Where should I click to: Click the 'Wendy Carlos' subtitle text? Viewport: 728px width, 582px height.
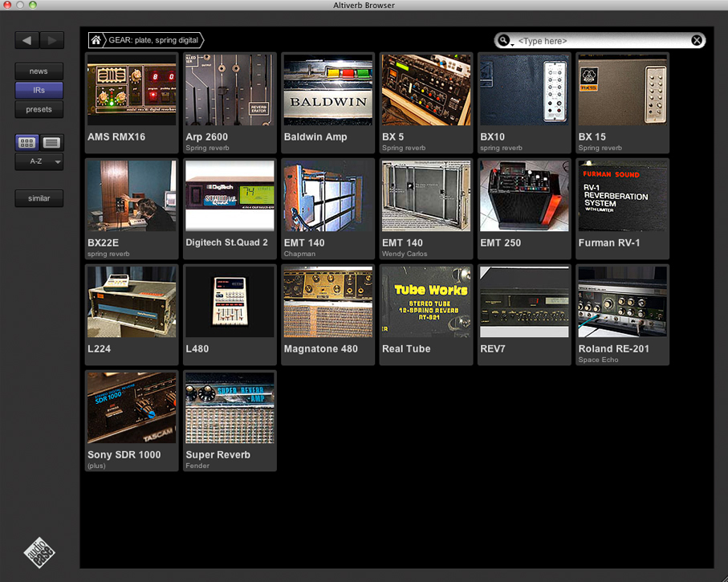coord(405,254)
